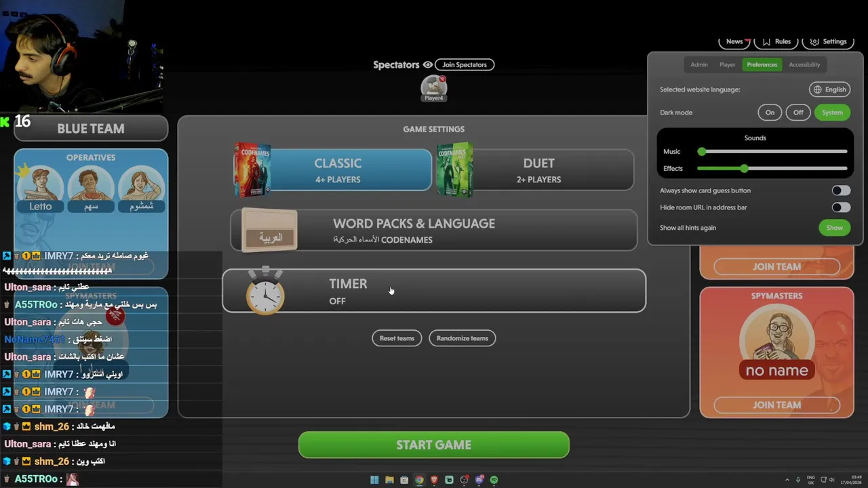
Task: Click the microphone tray icon
Action: 798,480
